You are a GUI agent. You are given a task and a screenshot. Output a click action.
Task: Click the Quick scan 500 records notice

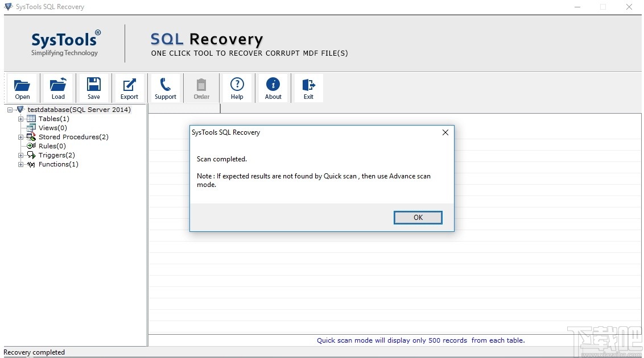(421, 340)
